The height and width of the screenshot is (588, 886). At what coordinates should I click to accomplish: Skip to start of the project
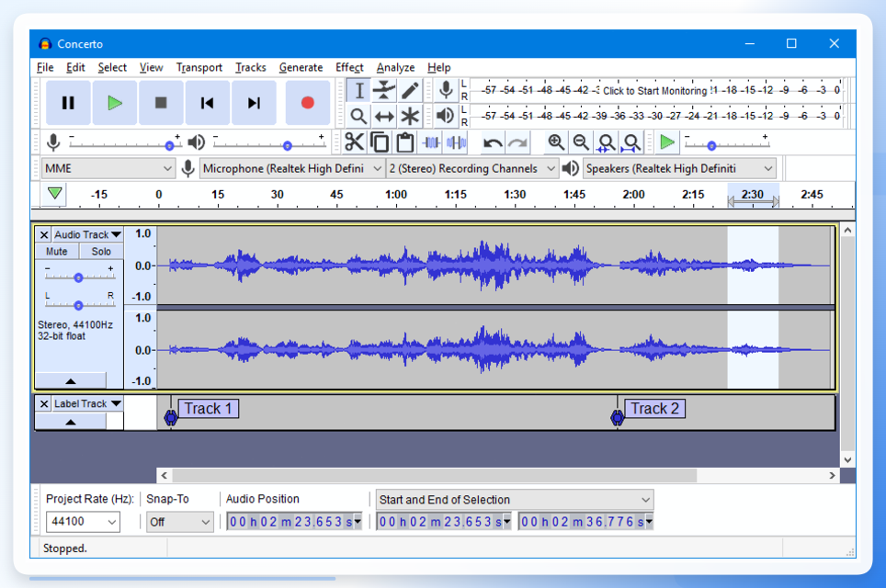pos(207,103)
